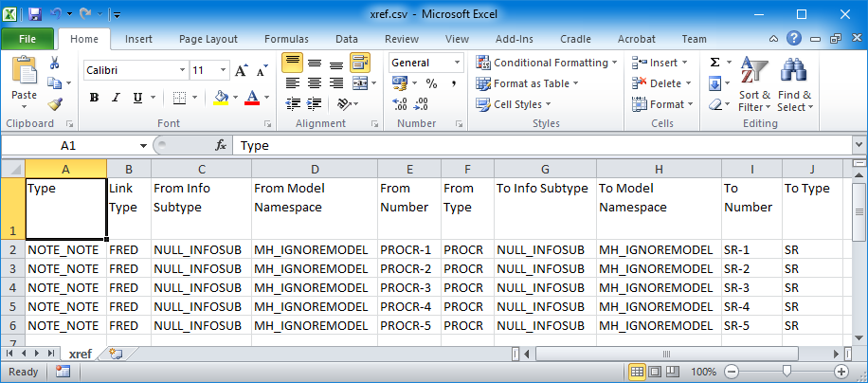Toggle Merge & Center
The width and height of the screenshot is (868, 383).
pyautogui.click(x=360, y=83)
